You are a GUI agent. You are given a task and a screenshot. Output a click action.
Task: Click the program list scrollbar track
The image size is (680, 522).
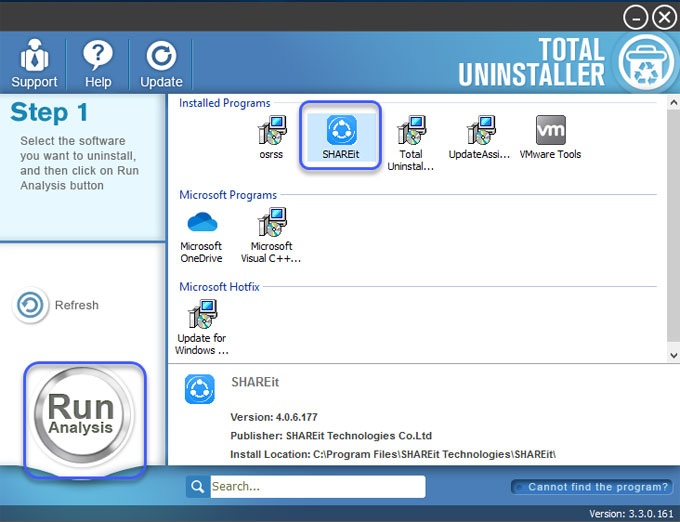673,229
